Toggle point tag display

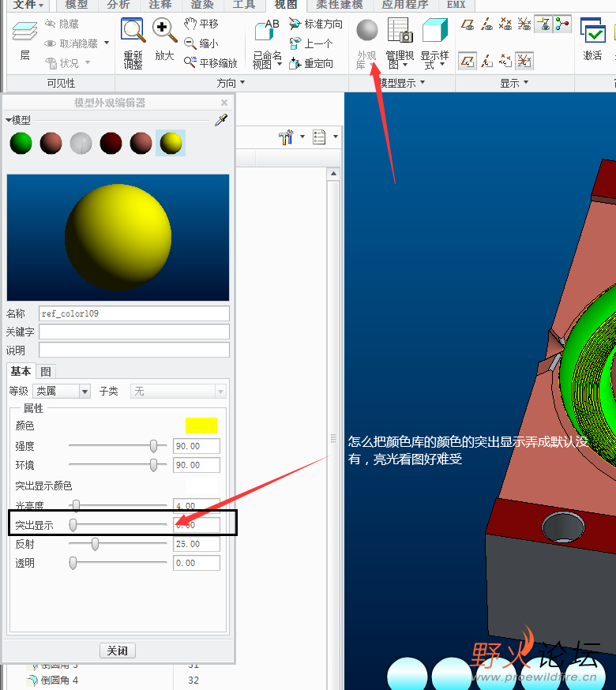coord(505,61)
